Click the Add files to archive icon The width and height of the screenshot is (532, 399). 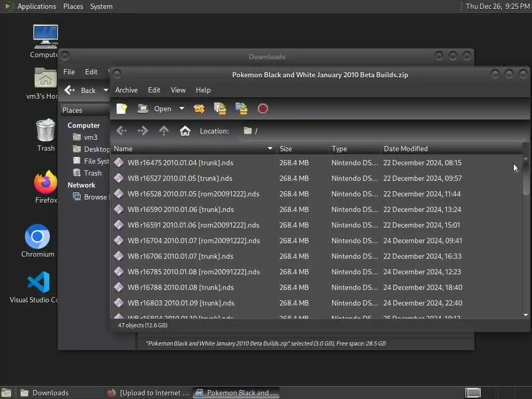(220, 109)
